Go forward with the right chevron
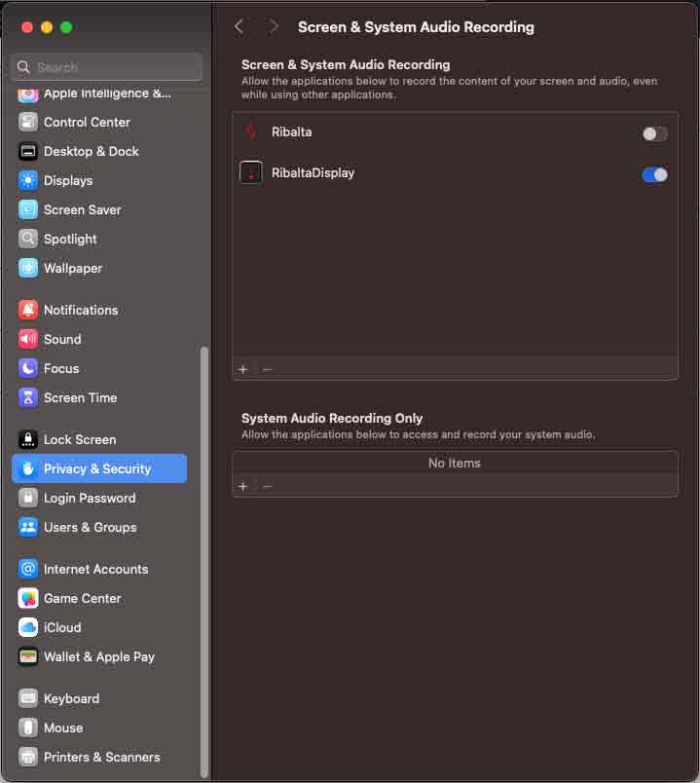The image size is (700, 783). (x=274, y=27)
